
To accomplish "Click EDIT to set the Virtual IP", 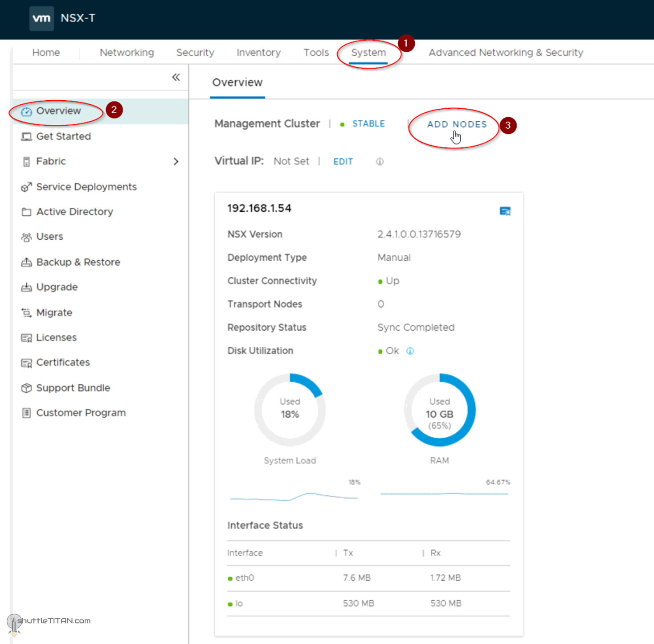I will pos(343,161).
